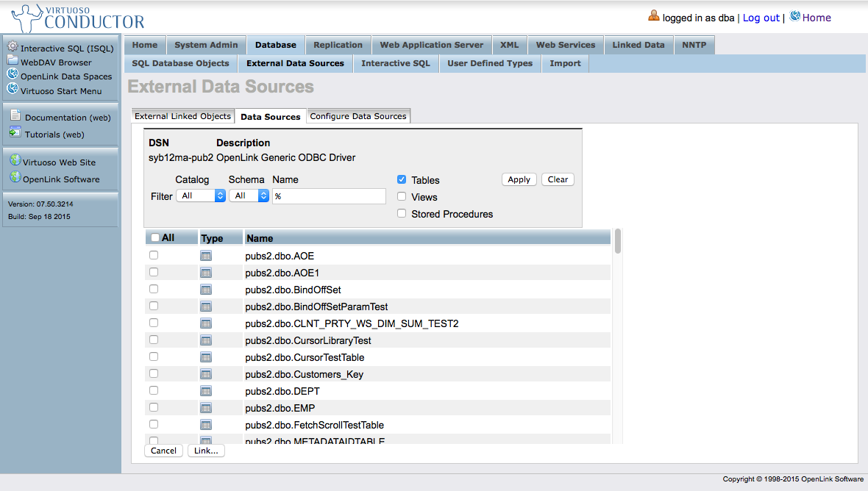Open the Catalog filter dropdown

[201, 196]
